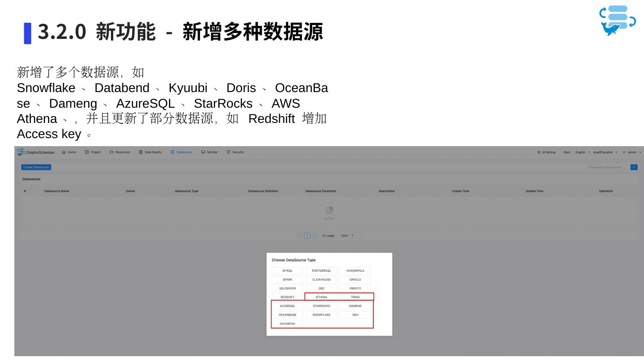Click the blue search magnifier button
This screenshot has width=644, height=362.
(x=634, y=167)
